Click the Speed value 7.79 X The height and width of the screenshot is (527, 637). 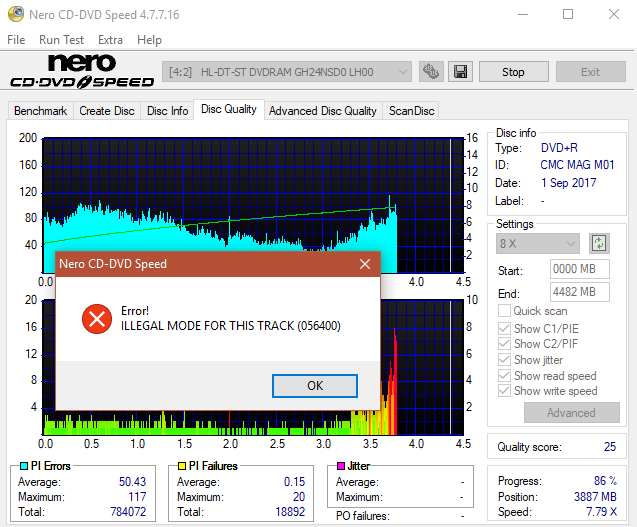(x=601, y=512)
